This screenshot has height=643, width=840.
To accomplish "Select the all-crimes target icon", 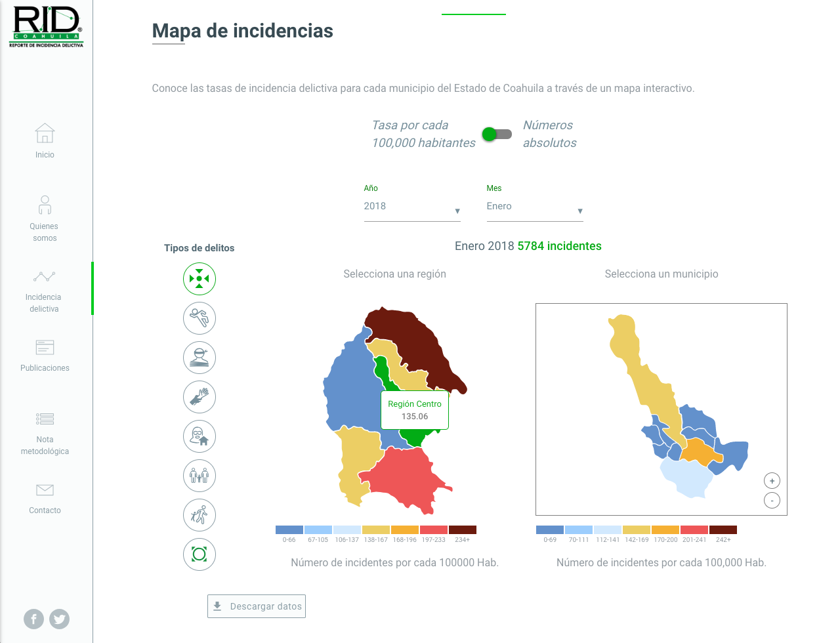I will click(199, 279).
